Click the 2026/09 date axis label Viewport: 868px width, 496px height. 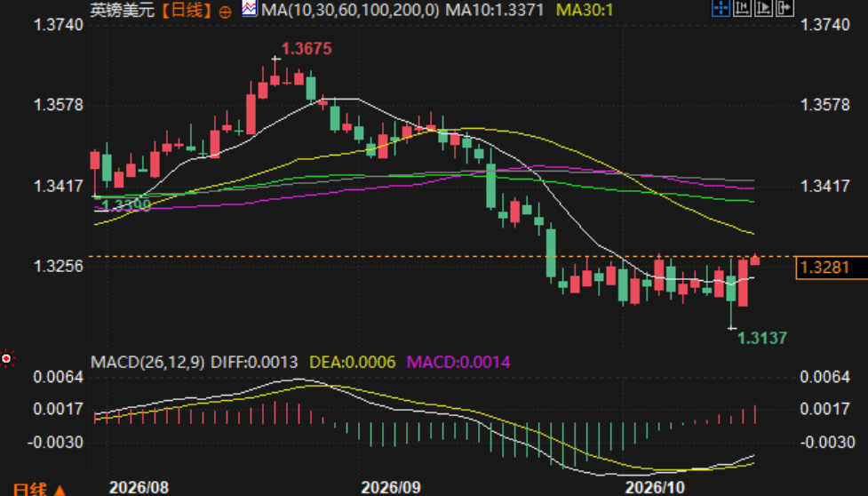391,488
